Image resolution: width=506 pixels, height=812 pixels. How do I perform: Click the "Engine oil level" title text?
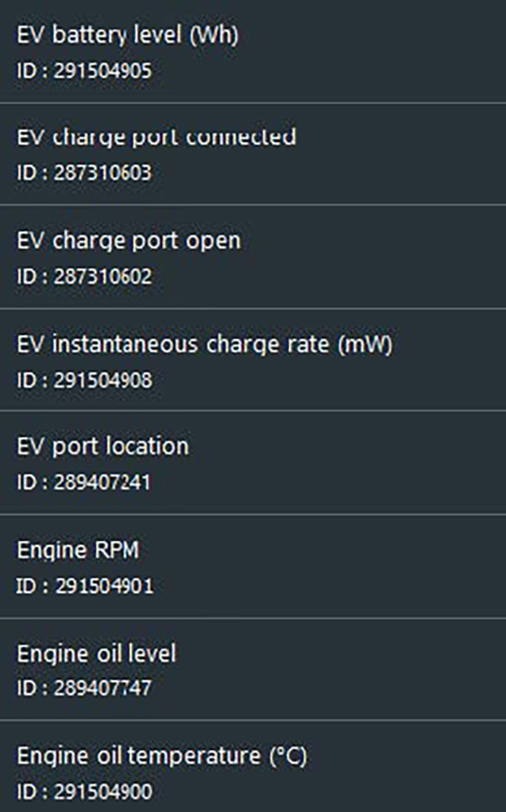coord(96,654)
